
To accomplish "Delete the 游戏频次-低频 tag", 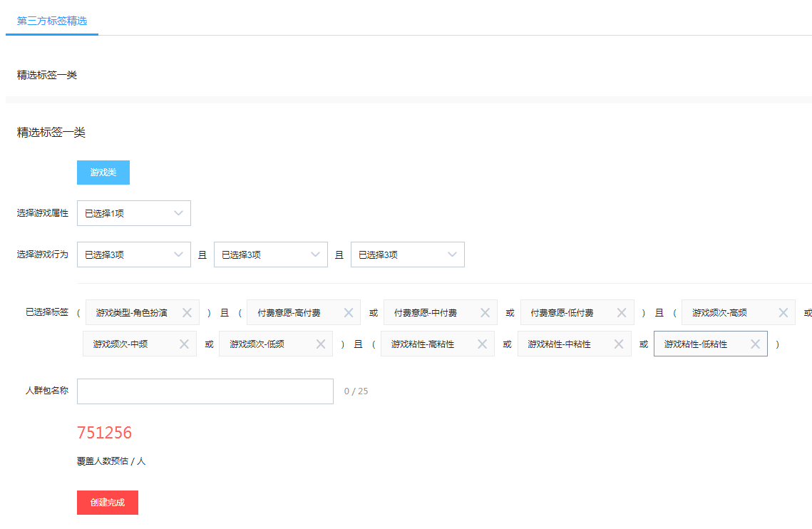I will click(x=320, y=344).
